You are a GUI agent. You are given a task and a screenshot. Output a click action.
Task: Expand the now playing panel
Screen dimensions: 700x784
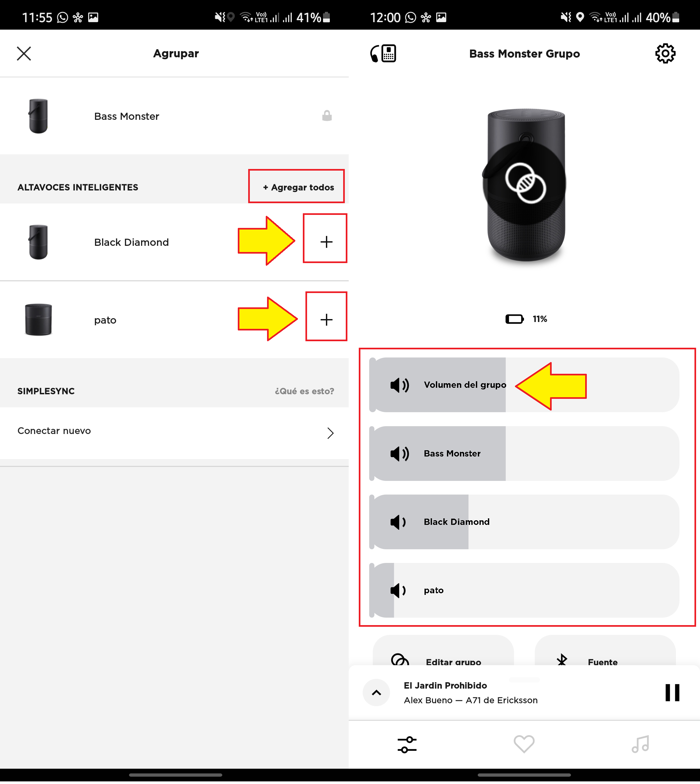[376, 693]
